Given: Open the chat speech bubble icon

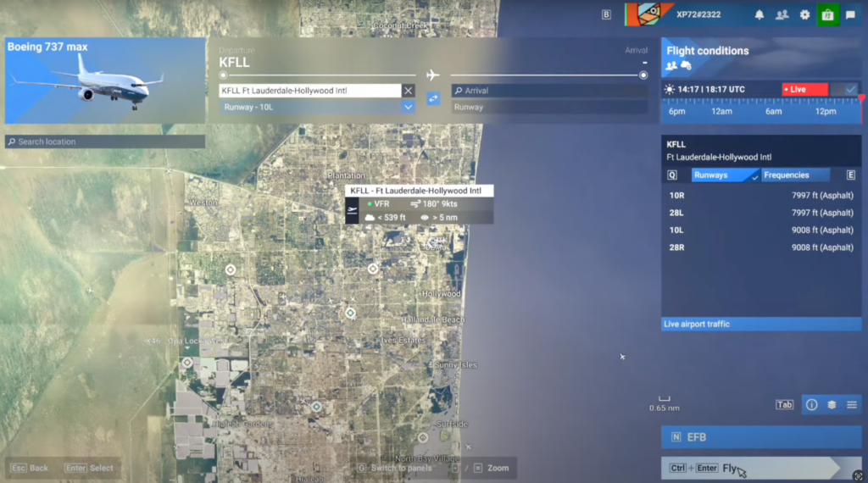Looking at the screenshot, I should click(x=850, y=14).
